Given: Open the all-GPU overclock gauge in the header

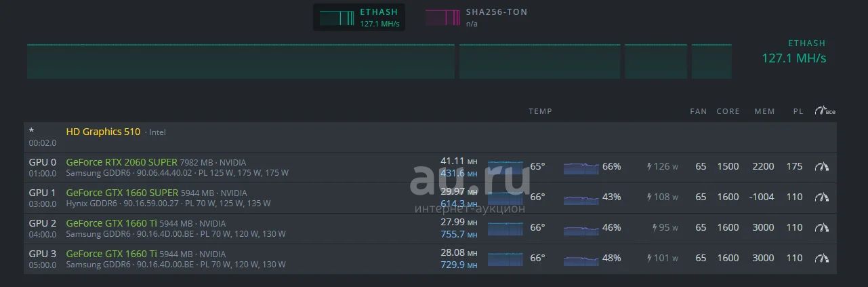Looking at the screenshot, I should 825,111.
